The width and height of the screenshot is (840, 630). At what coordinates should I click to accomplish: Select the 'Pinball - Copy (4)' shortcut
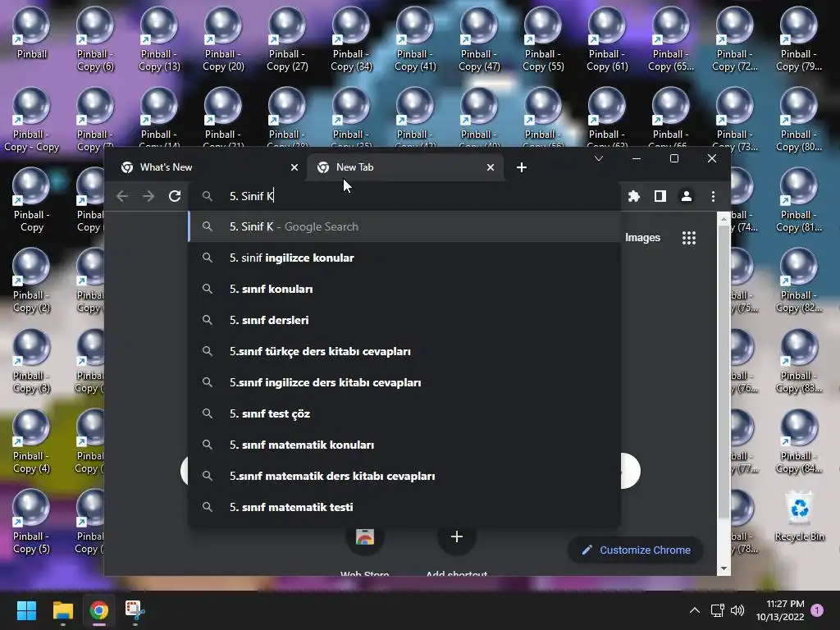tap(32, 441)
